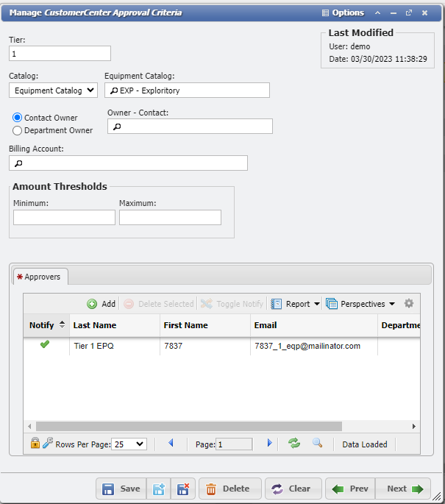Click the green Add approver icon
This screenshot has height=504, width=445.
click(92, 304)
